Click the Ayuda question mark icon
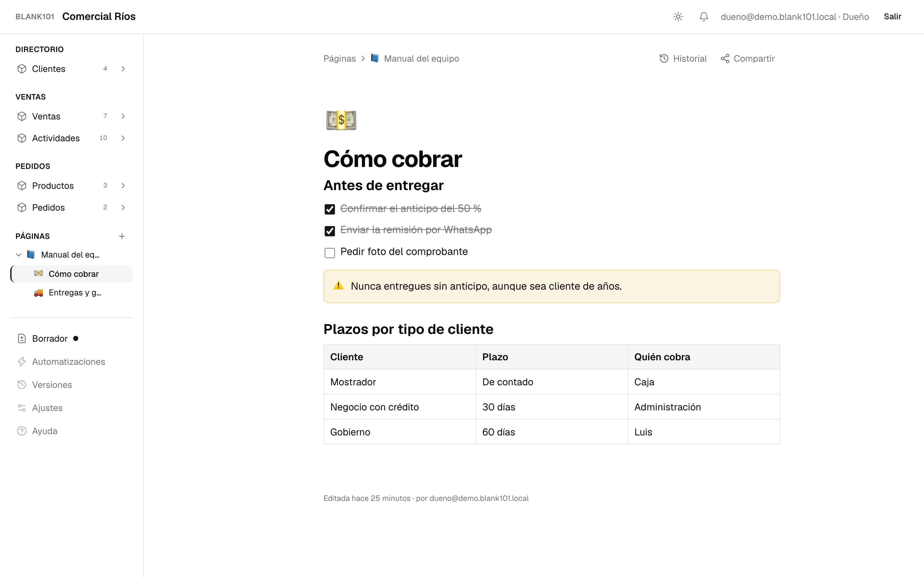The height and width of the screenshot is (578, 924). coord(22,431)
